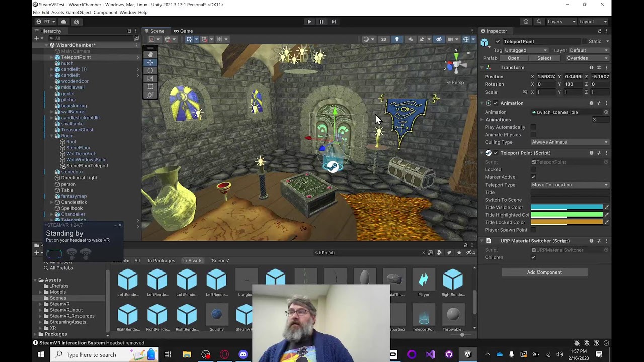Open version control settings icon
The height and width of the screenshot is (362, 644).
[x=76, y=22]
